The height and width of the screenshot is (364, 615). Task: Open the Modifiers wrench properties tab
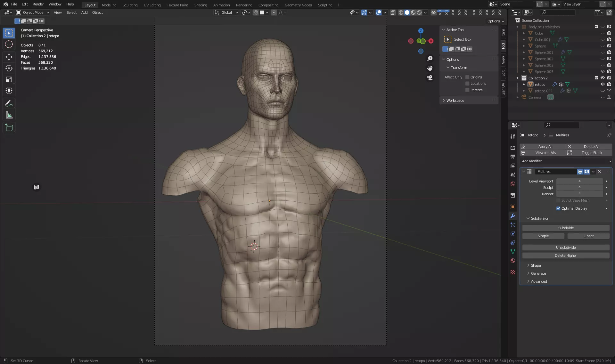coord(513,216)
